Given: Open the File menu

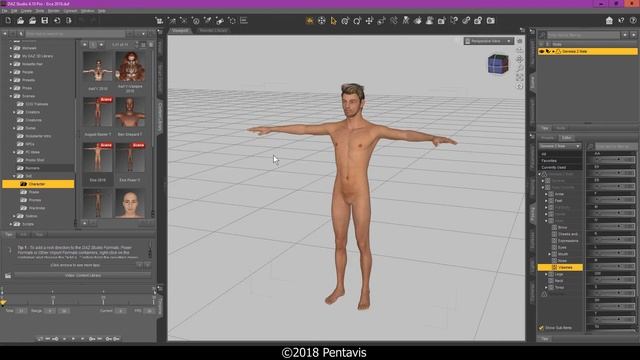Looking at the screenshot, I should coord(4,11).
